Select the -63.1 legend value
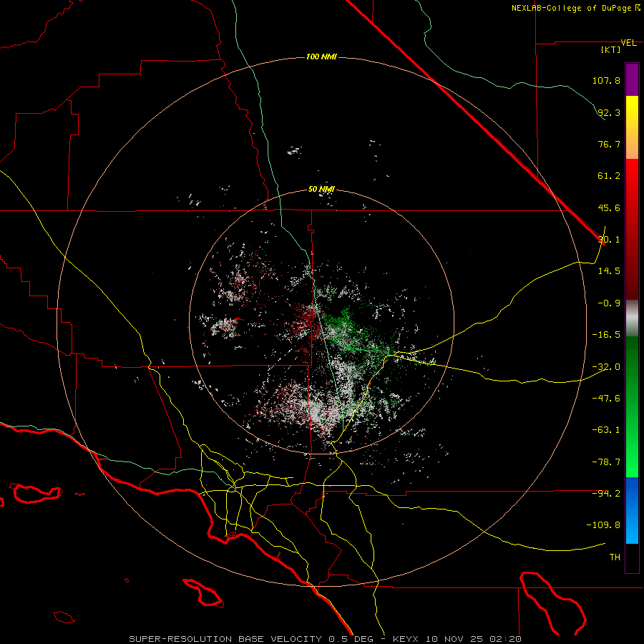This screenshot has height=644, width=644. click(606, 430)
